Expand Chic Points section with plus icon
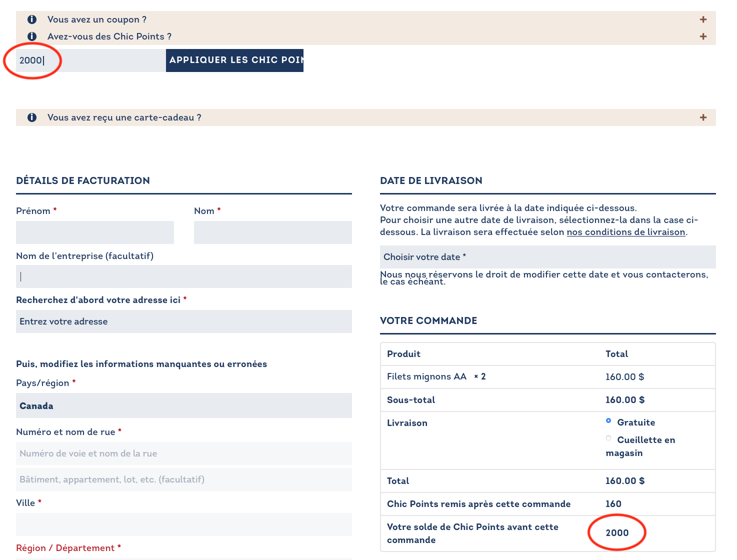Viewport: 737px width, 560px height. tap(703, 36)
